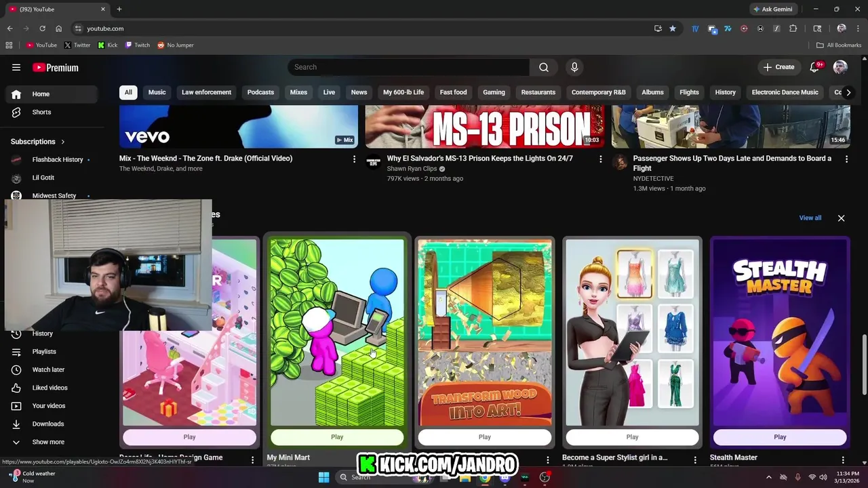The height and width of the screenshot is (488, 868).
Task: Show more filter chips with right arrow
Action: (x=848, y=92)
